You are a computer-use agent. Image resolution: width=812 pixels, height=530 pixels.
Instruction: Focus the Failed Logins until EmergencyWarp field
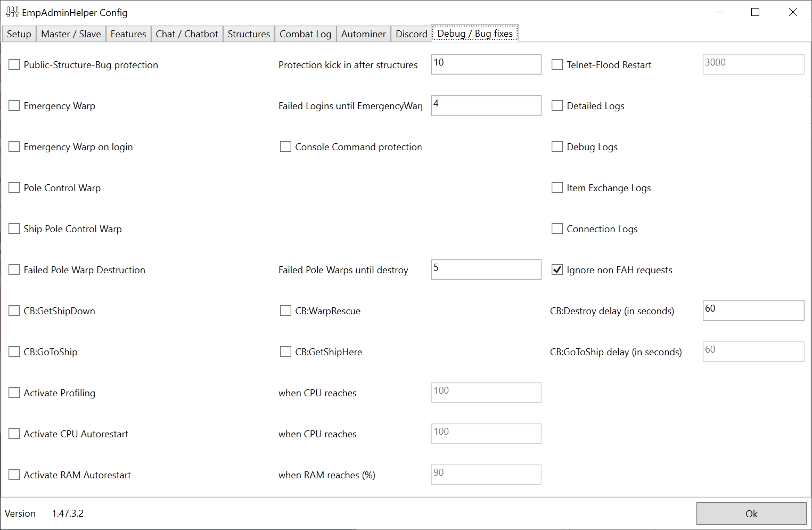click(486, 105)
